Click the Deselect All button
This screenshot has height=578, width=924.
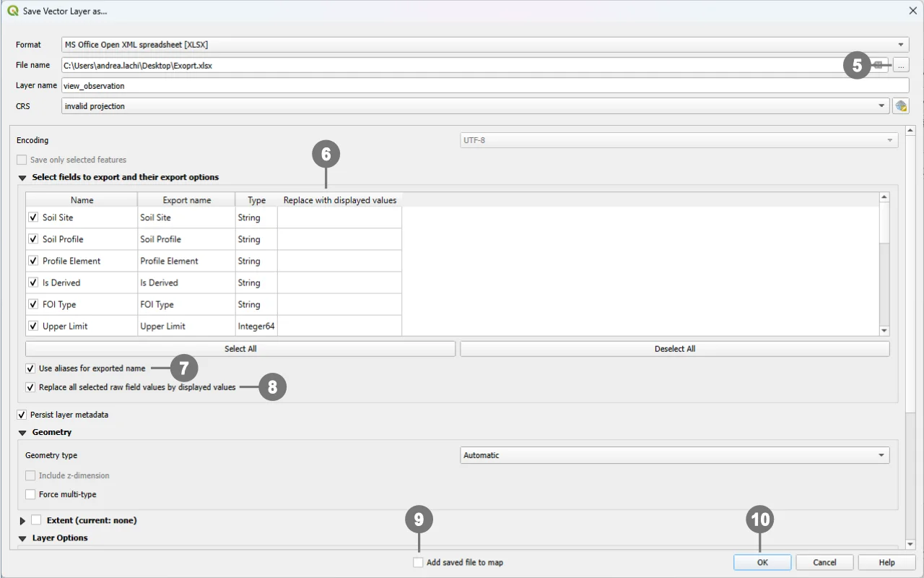click(674, 349)
